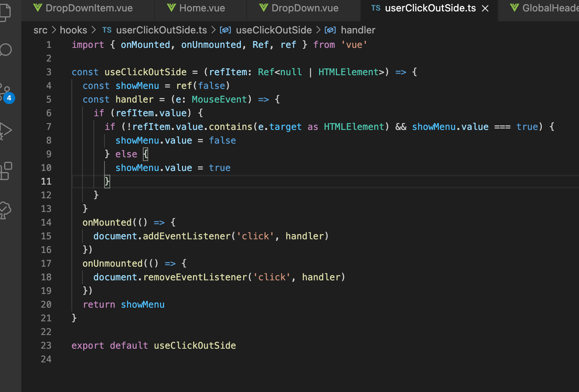Screen dimensions: 579x392
Task: Click 'removeEventListener' on line 18
Action: [195, 277]
